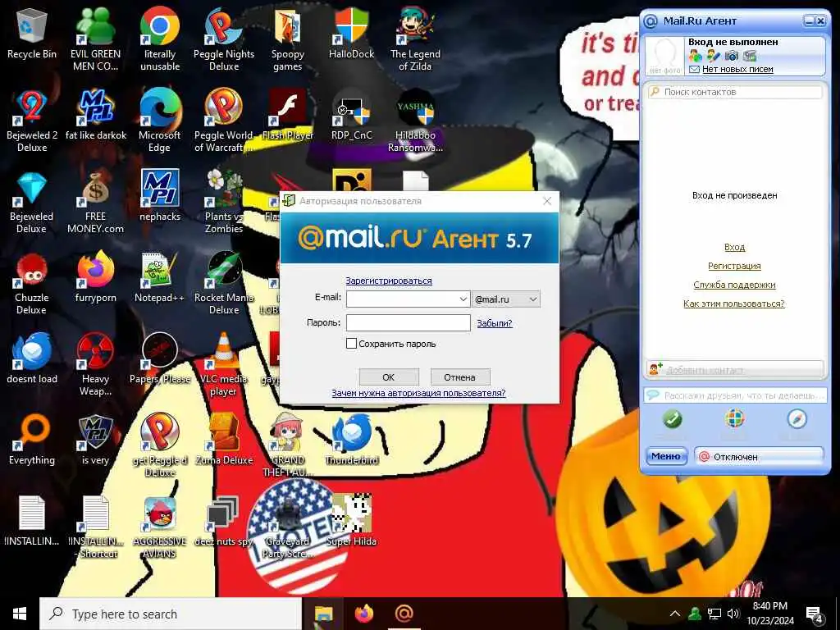Click the Отмена button
The height and width of the screenshot is (630, 840).
[459, 377]
